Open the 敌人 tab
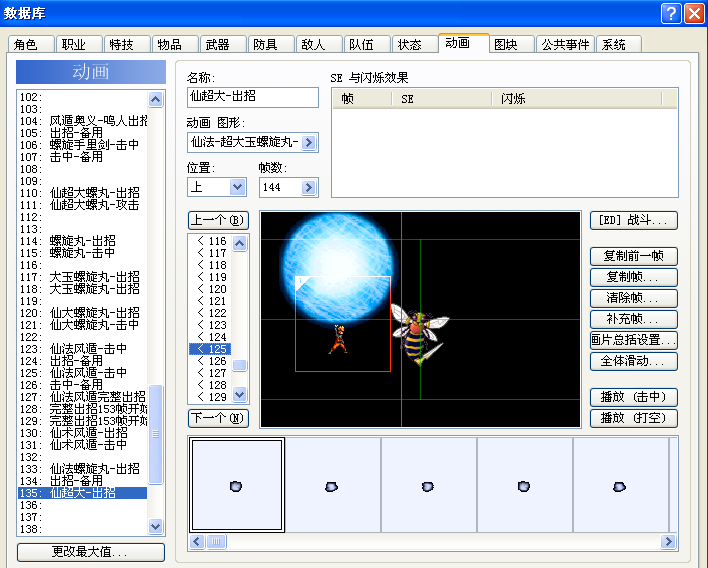 [x=319, y=44]
